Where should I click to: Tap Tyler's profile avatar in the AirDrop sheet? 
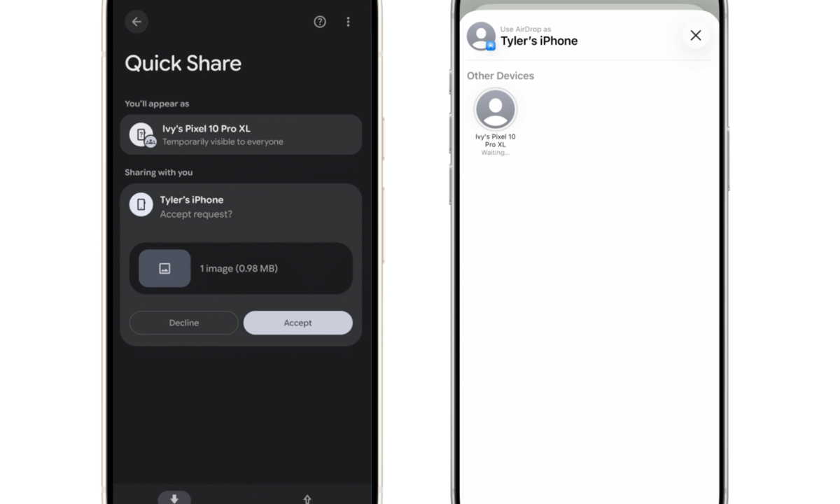tap(481, 36)
